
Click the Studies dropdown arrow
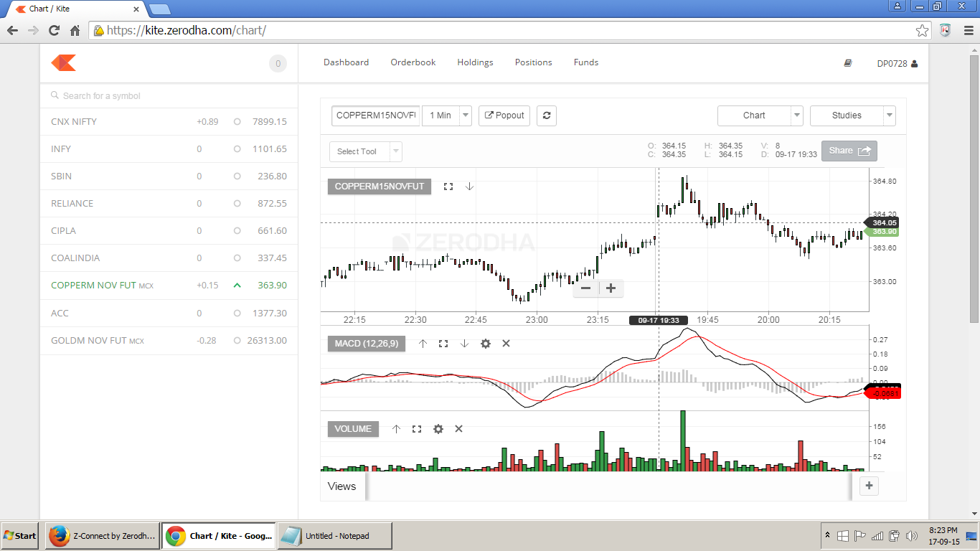tap(890, 116)
